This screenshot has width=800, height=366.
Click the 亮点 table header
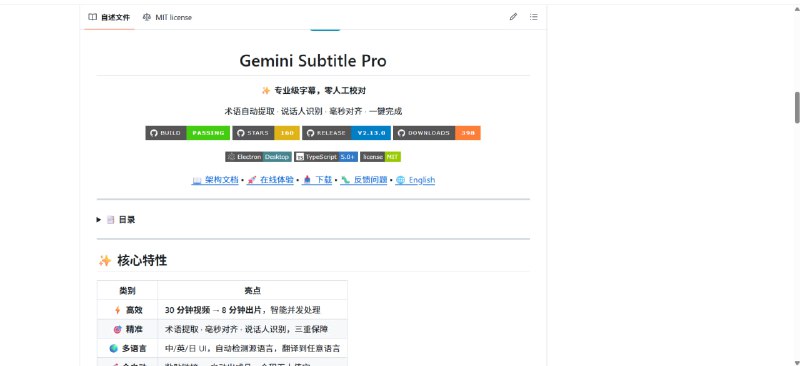(x=253, y=290)
